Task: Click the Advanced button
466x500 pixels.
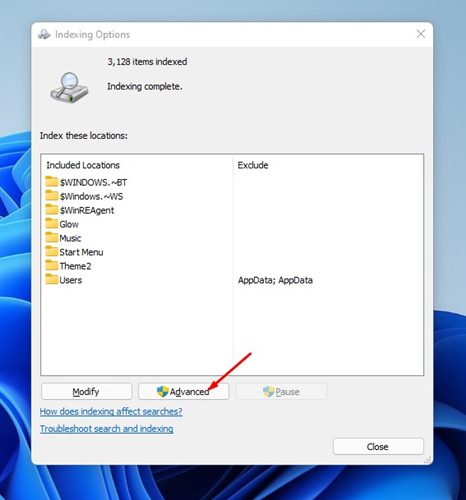Action: tap(184, 391)
